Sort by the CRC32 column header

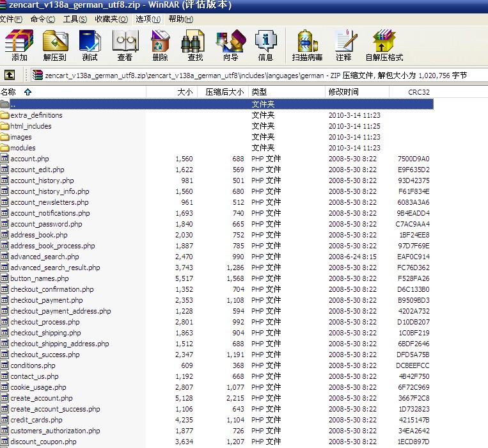tap(411, 92)
